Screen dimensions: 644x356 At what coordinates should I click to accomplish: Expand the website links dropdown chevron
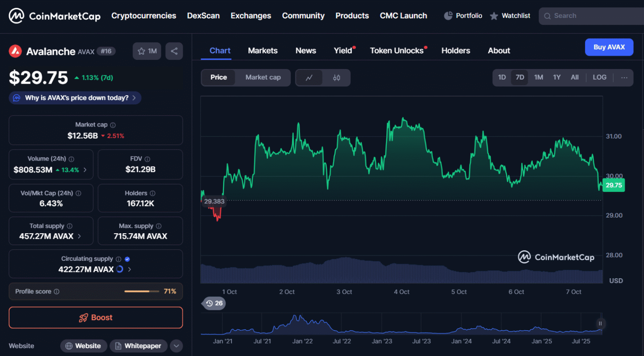point(176,346)
